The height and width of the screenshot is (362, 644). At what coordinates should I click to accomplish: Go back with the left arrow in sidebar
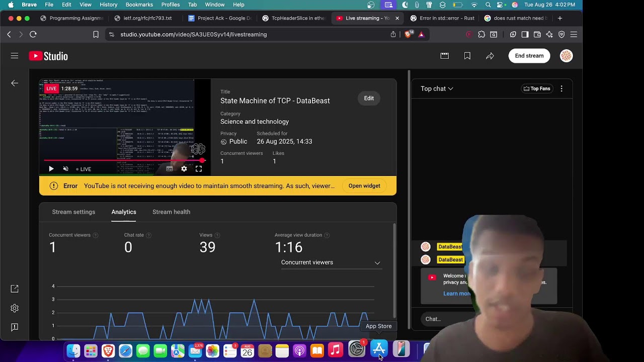(x=15, y=83)
